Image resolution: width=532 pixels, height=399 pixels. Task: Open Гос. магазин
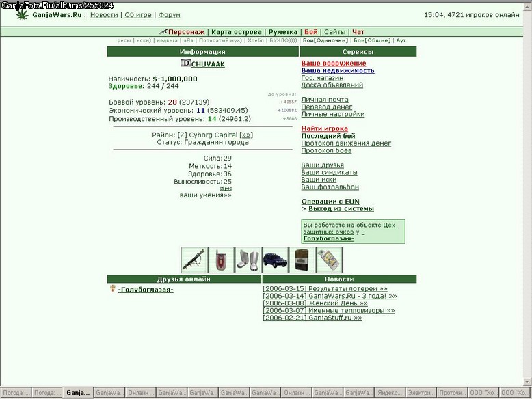pyautogui.click(x=322, y=78)
